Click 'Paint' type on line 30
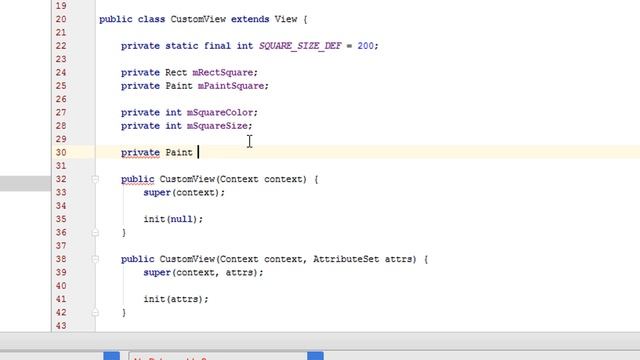The height and width of the screenshot is (360, 640). (x=179, y=153)
